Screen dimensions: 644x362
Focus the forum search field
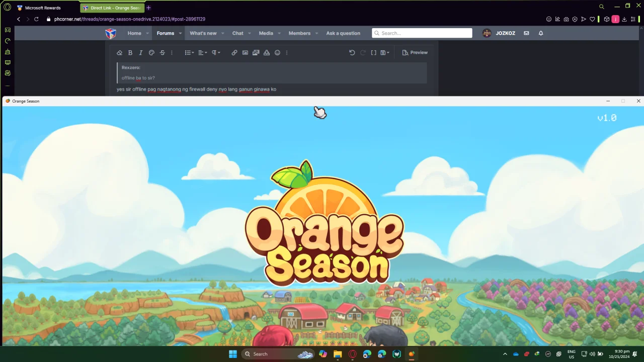422,33
